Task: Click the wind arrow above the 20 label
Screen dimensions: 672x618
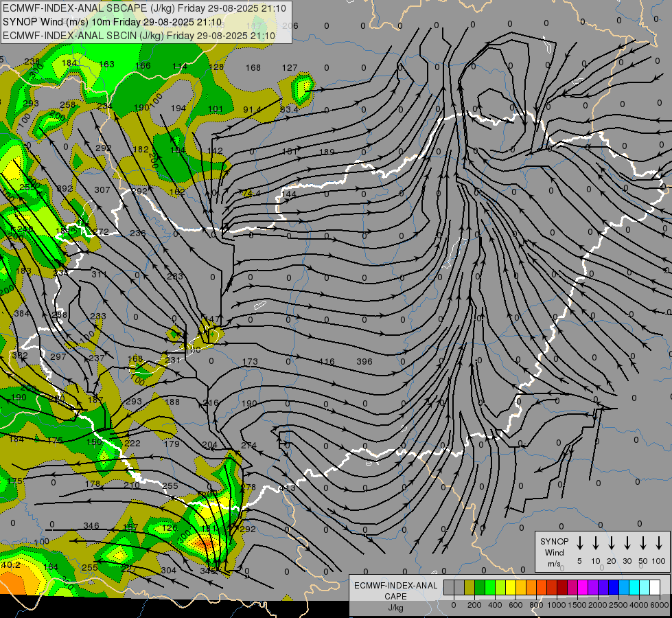Action: pyautogui.click(x=612, y=543)
